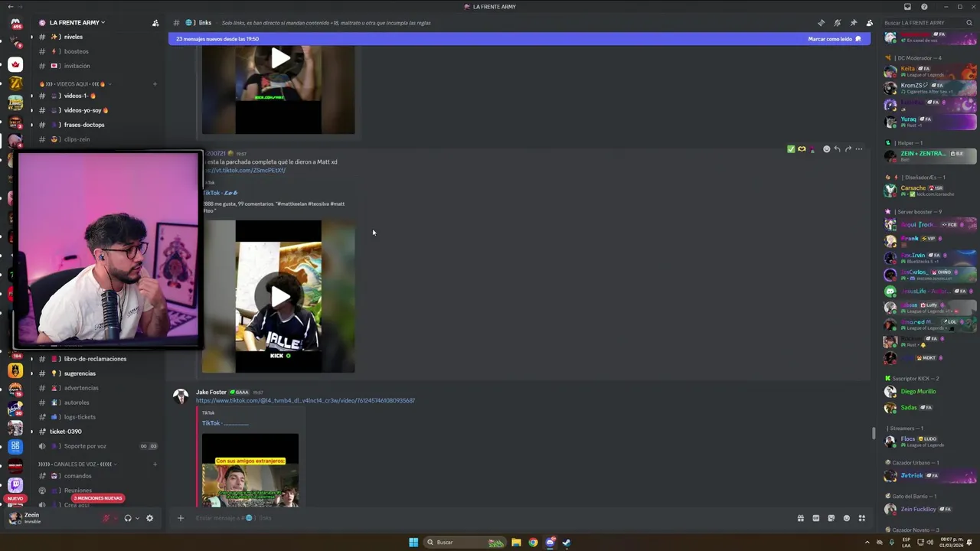This screenshot has height=551, width=980.
Task: Open more options dots on message
Action: point(859,149)
